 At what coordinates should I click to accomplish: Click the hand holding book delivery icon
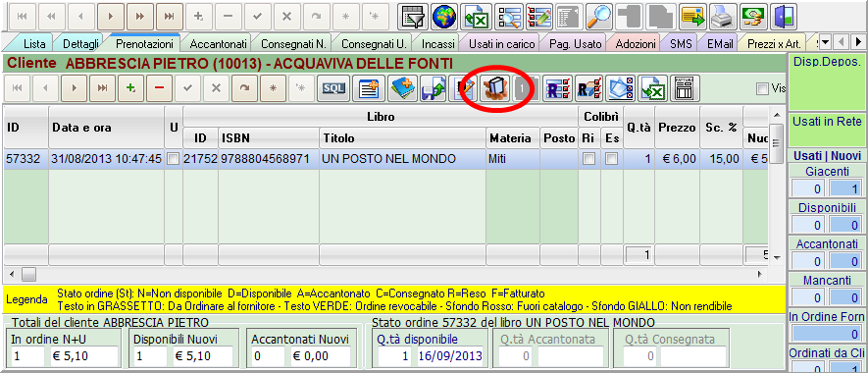coord(495,88)
